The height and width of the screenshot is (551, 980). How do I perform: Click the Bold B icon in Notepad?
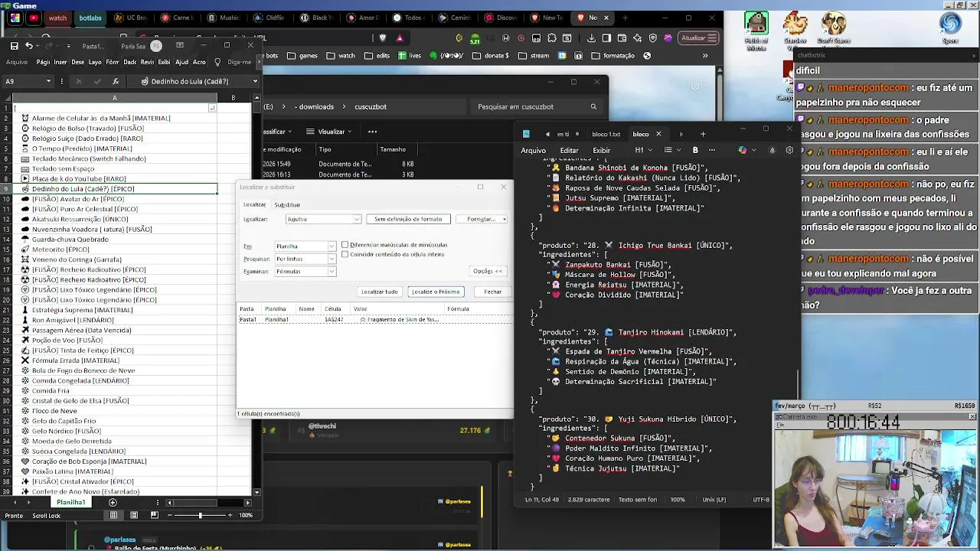point(695,150)
